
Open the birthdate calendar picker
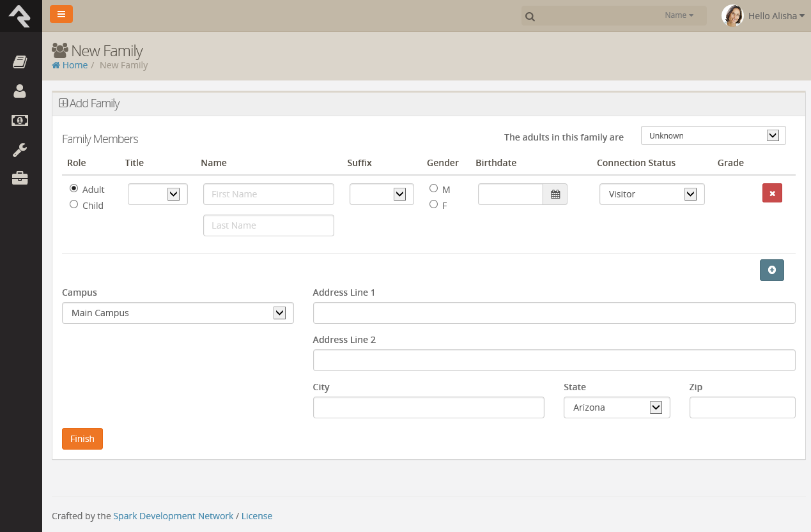point(555,194)
